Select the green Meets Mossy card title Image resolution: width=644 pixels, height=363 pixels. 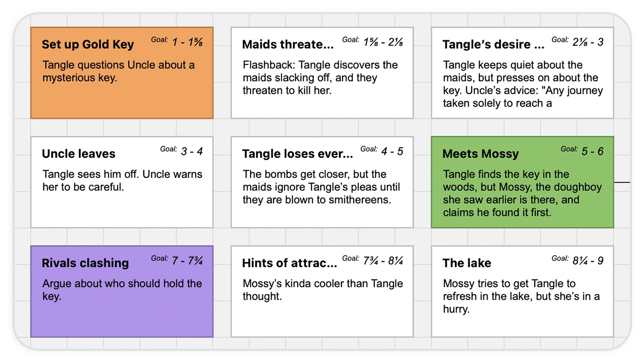[480, 154]
